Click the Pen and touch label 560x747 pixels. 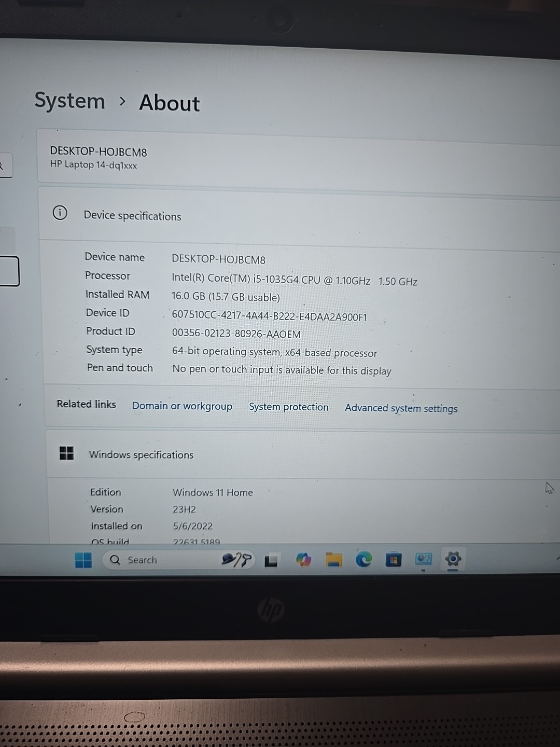[120, 368]
